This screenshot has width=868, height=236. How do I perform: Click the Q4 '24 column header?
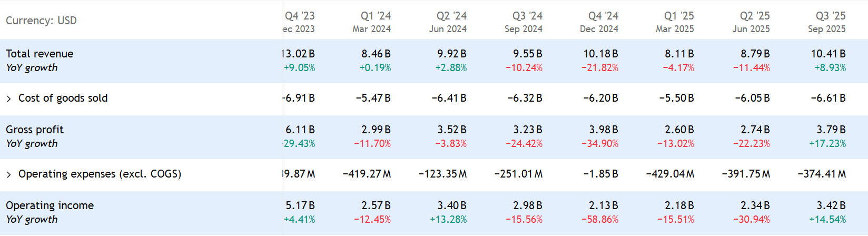tap(603, 16)
